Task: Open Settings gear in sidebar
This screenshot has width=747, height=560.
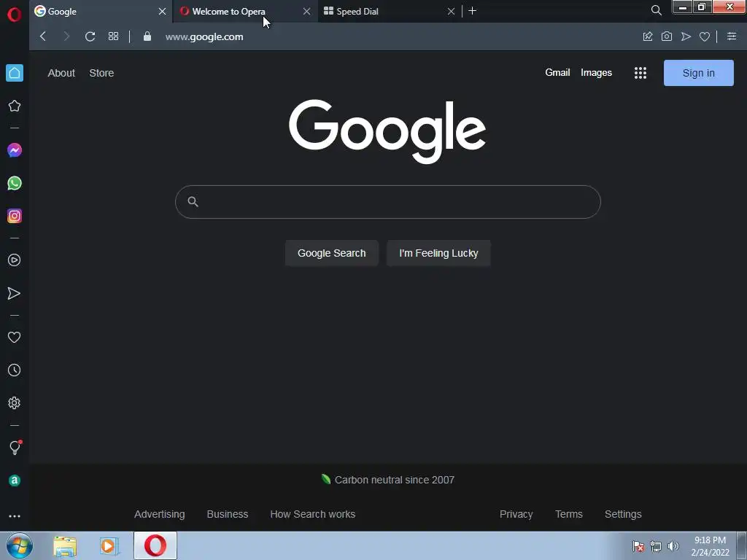Action: click(x=15, y=402)
